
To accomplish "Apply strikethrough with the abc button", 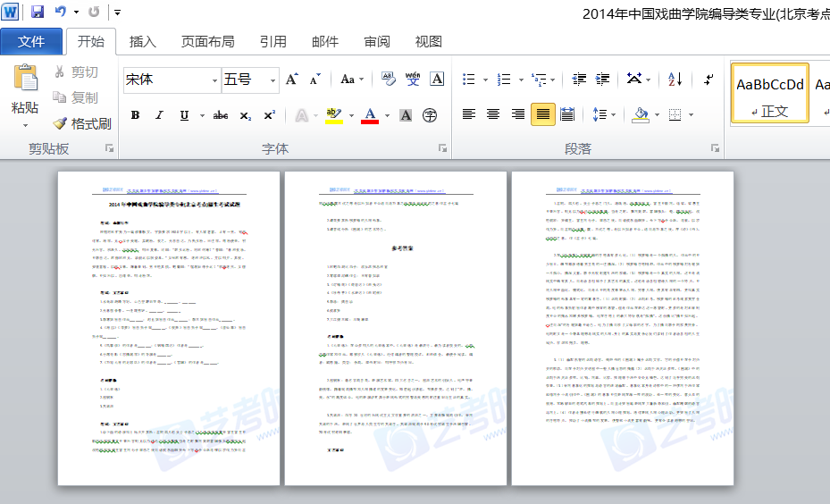I will click(220, 115).
